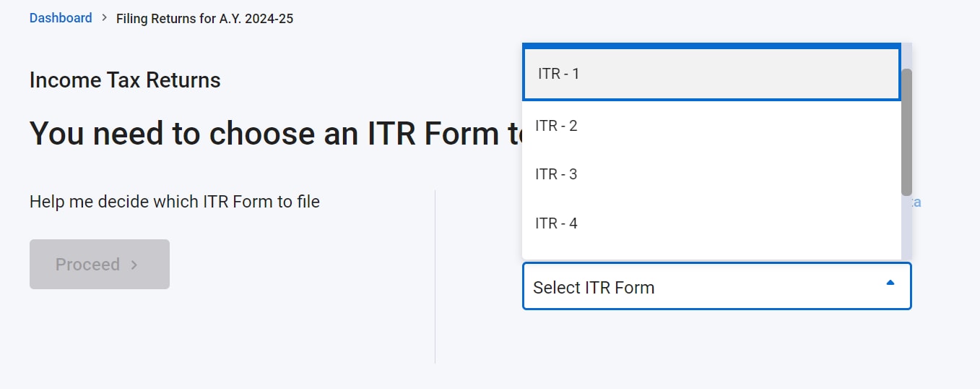Collapse the Select ITR Form combo box

click(x=716, y=286)
